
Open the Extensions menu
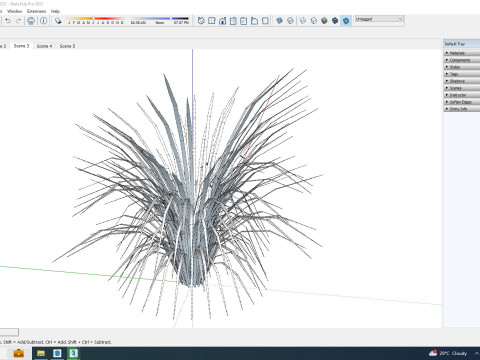(x=36, y=11)
